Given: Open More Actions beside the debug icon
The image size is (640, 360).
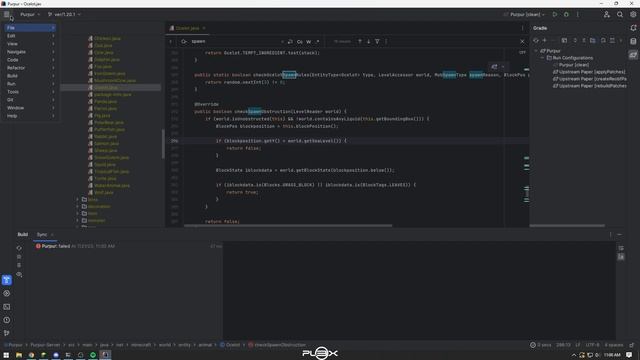Looking at the screenshot, I should tap(578, 14).
